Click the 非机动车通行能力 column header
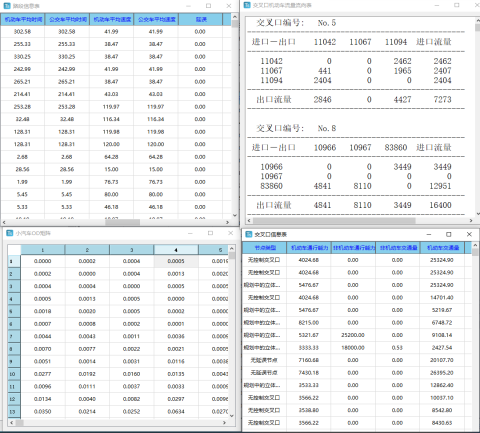This screenshot has width=480, height=433. tap(353, 248)
